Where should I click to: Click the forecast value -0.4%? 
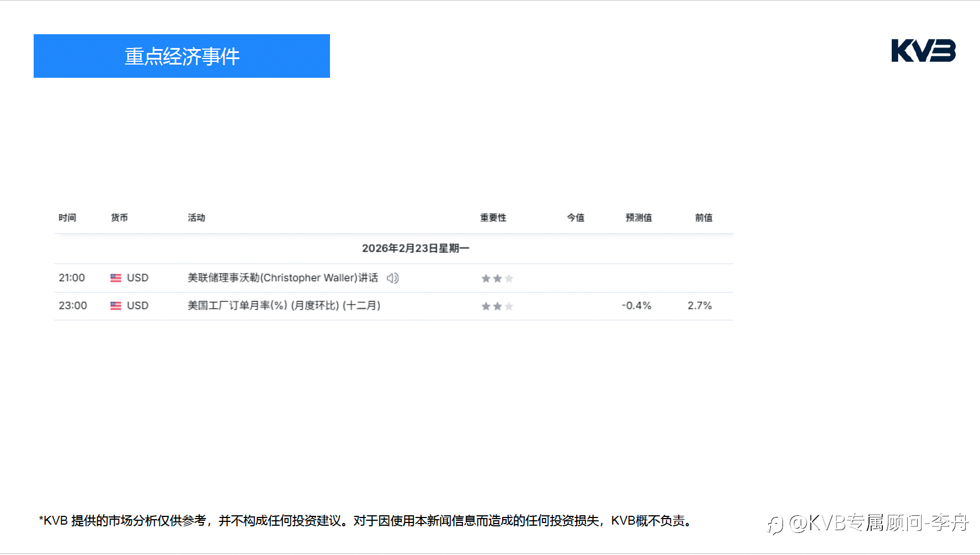636,306
